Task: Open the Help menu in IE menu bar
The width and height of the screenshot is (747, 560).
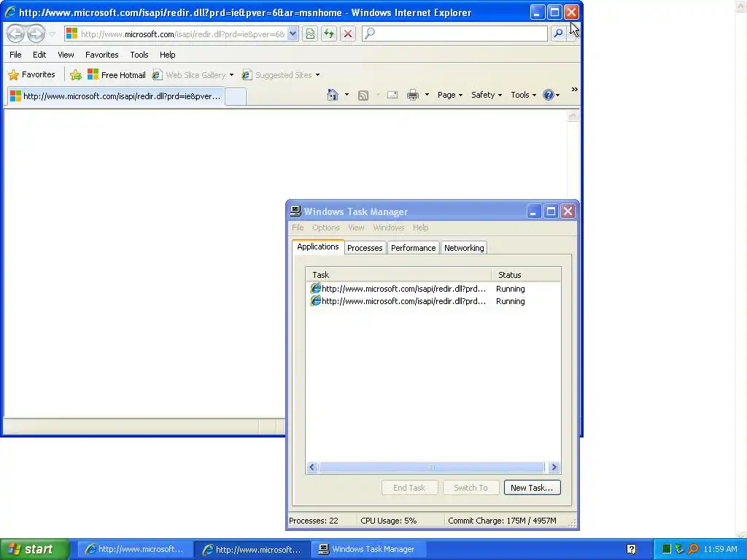Action: pyautogui.click(x=167, y=55)
